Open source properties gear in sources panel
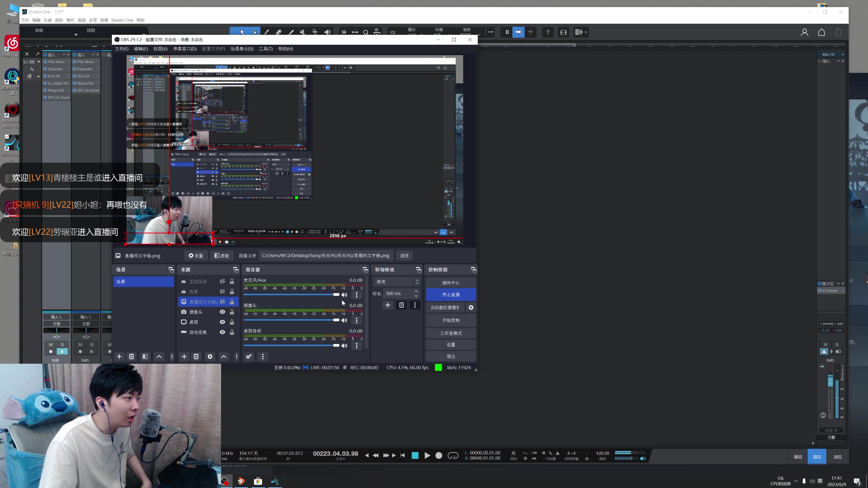868x488 pixels. coord(210,357)
